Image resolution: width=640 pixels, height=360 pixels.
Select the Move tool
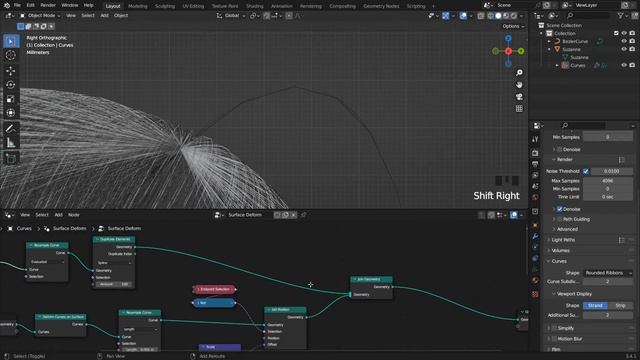tap(11, 71)
